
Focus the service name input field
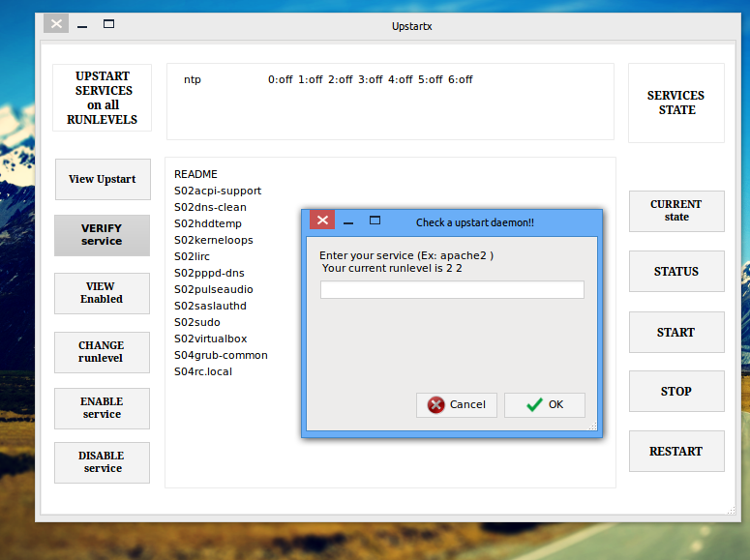[x=452, y=290]
